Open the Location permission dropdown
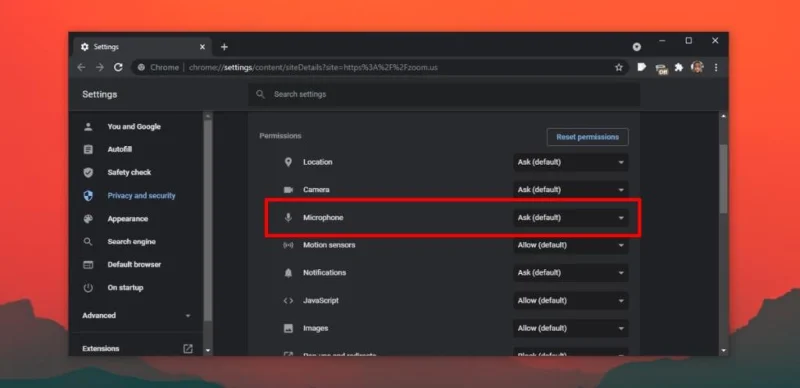Viewport: 800px width, 388px height. 571,162
